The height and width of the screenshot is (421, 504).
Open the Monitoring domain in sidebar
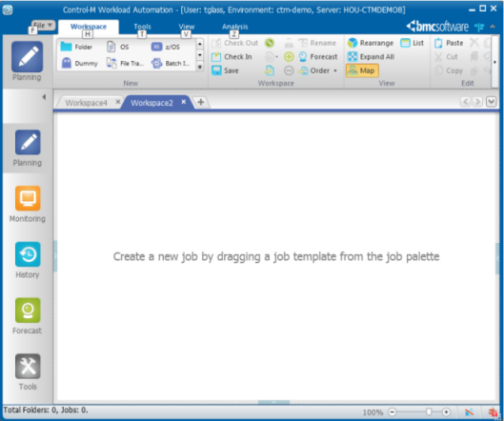point(28,198)
